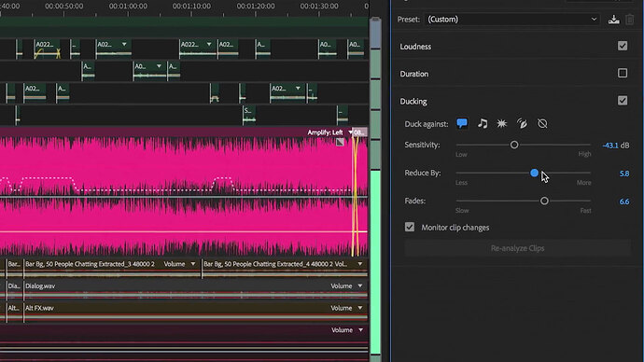Enable the Duration checkbox
Screen dimensions: 644x362
click(x=623, y=73)
